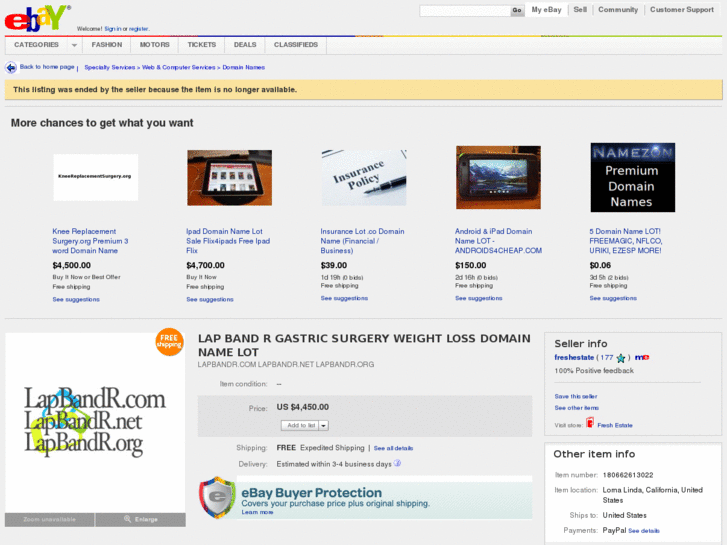This screenshot has width=727, height=545.
Task: Click the price US $4,450.00
Action: pyautogui.click(x=303, y=407)
